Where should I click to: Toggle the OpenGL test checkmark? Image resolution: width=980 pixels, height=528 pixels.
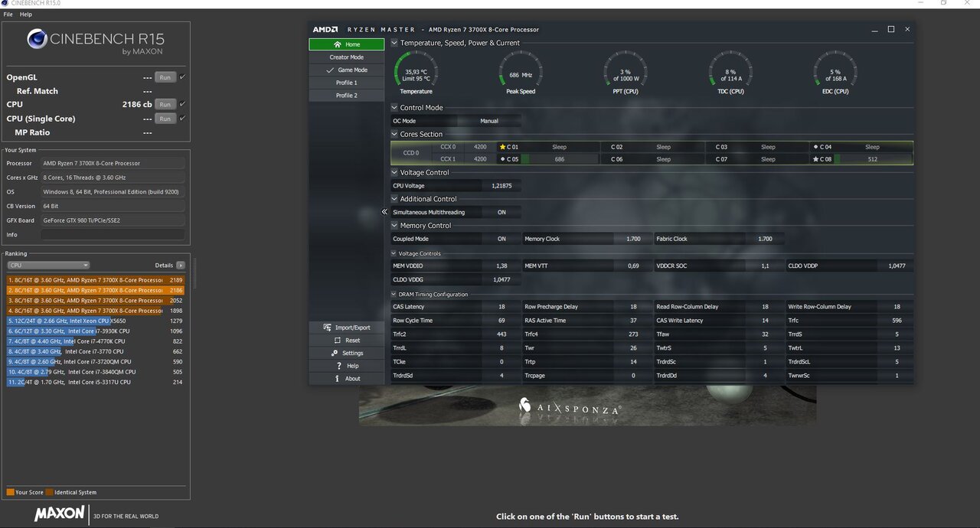click(182, 77)
